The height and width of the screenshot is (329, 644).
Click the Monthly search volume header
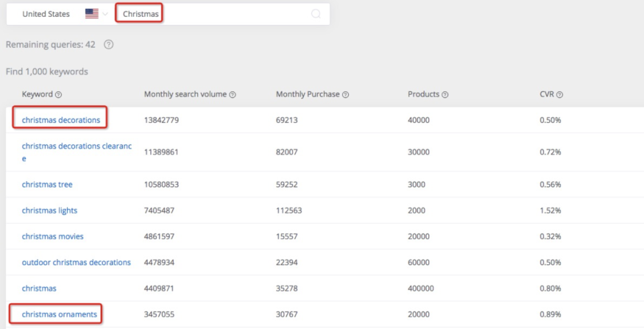pos(185,94)
